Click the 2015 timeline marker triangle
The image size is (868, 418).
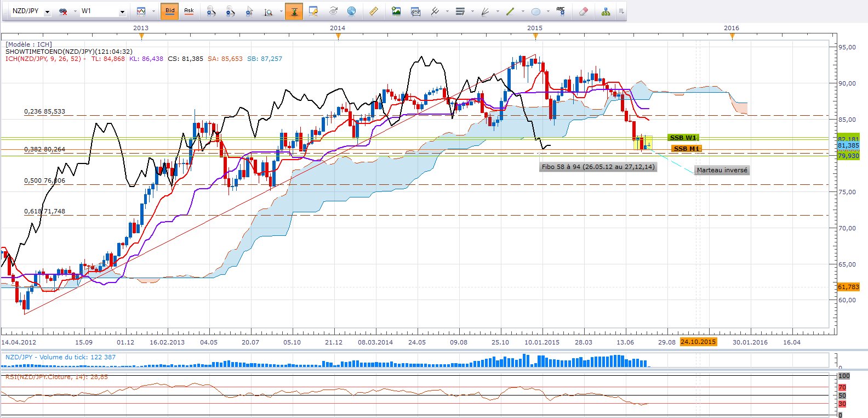click(x=535, y=37)
